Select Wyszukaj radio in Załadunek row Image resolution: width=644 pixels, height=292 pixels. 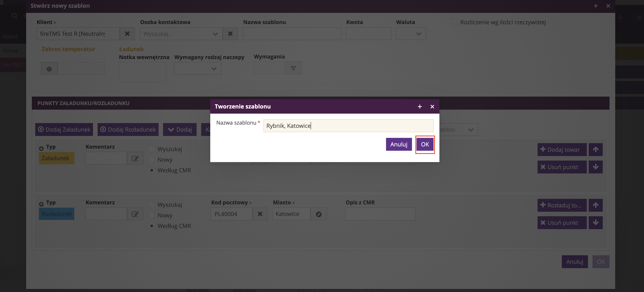tap(152, 149)
